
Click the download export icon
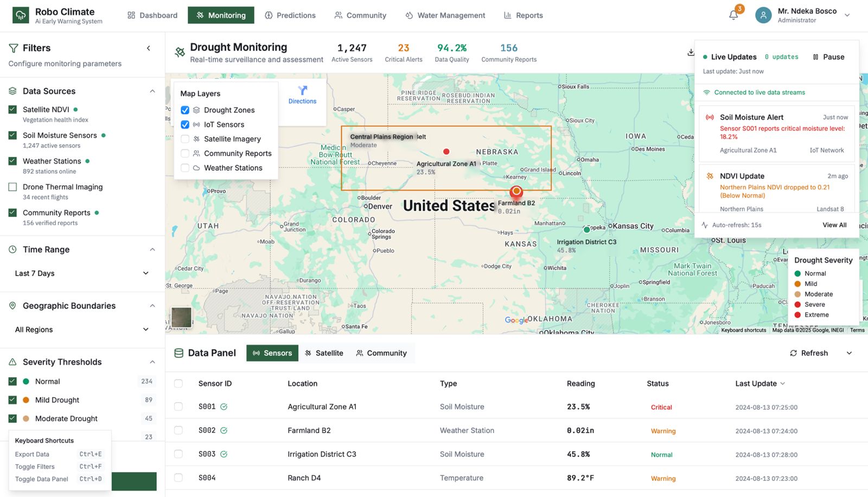(x=691, y=53)
